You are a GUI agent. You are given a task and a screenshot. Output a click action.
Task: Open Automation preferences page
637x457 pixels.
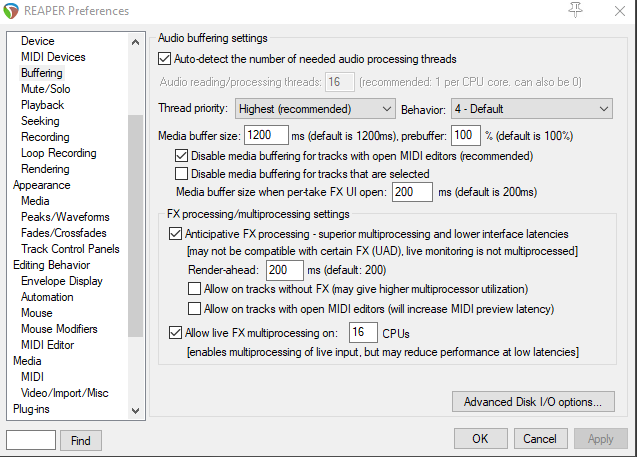(x=47, y=297)
